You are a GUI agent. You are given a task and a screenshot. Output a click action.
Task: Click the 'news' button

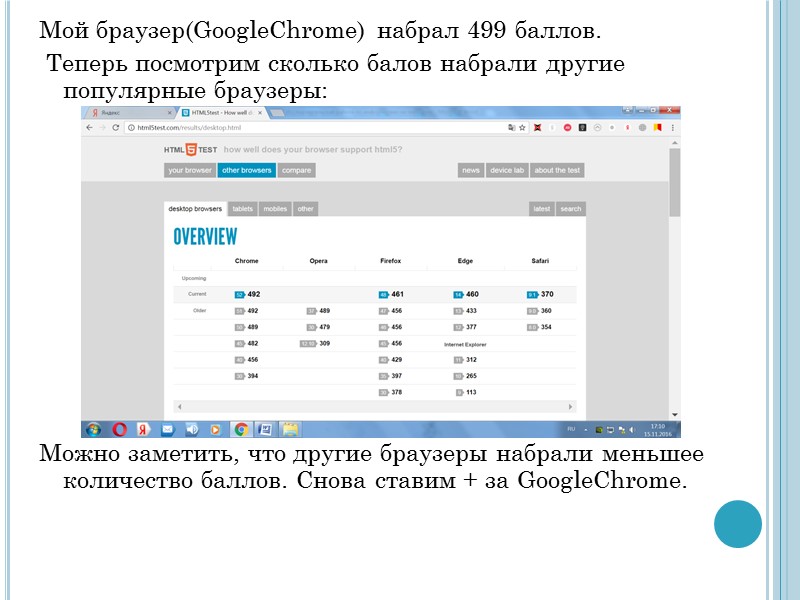tap(470, 170)
